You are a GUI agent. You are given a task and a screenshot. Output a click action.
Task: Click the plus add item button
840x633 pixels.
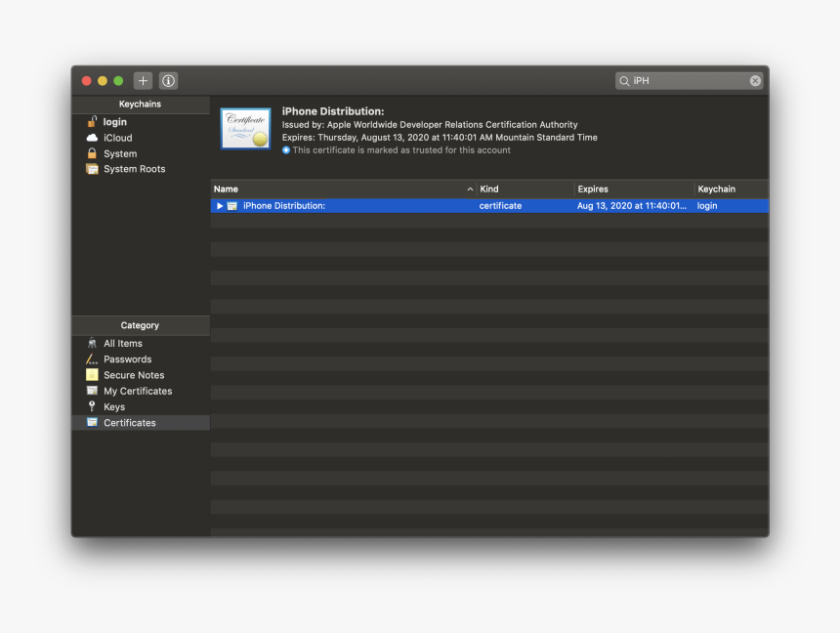pyautogui.click(x=144, y=81)
